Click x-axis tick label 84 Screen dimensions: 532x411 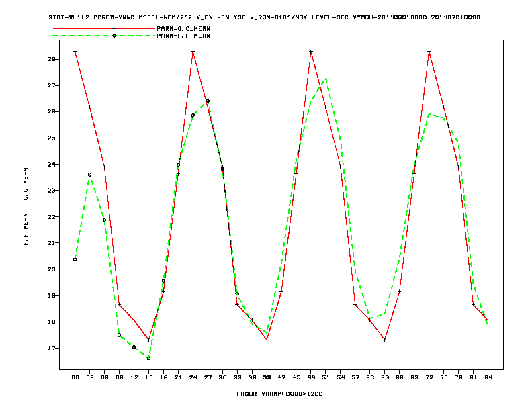(x=488, y=377)
